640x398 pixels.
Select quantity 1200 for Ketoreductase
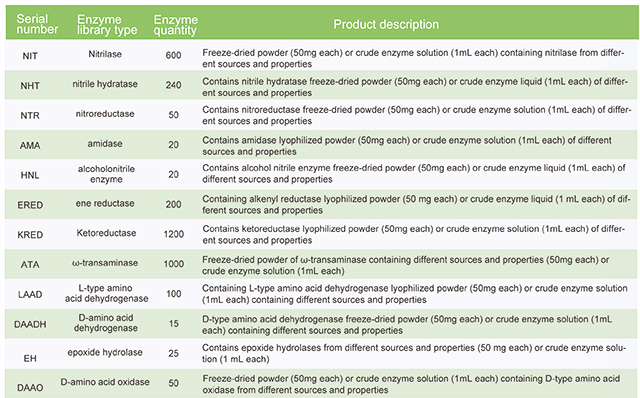(174, 234)
